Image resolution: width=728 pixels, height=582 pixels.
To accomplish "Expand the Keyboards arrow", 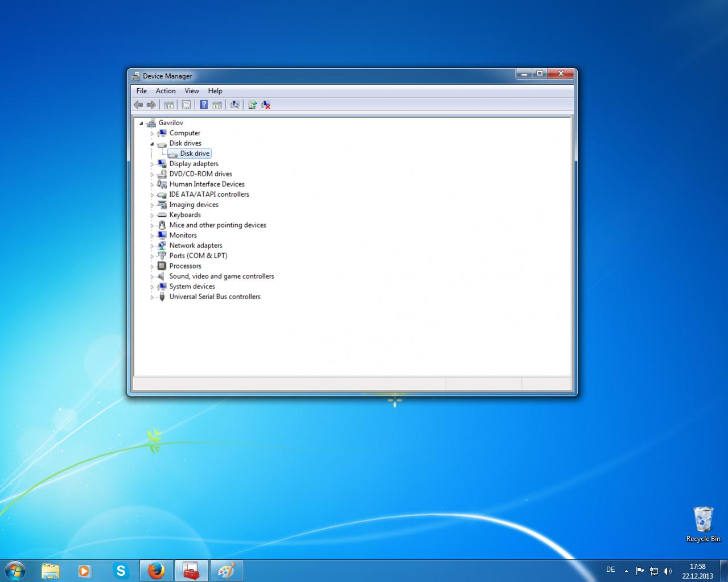I will (152, 215).
